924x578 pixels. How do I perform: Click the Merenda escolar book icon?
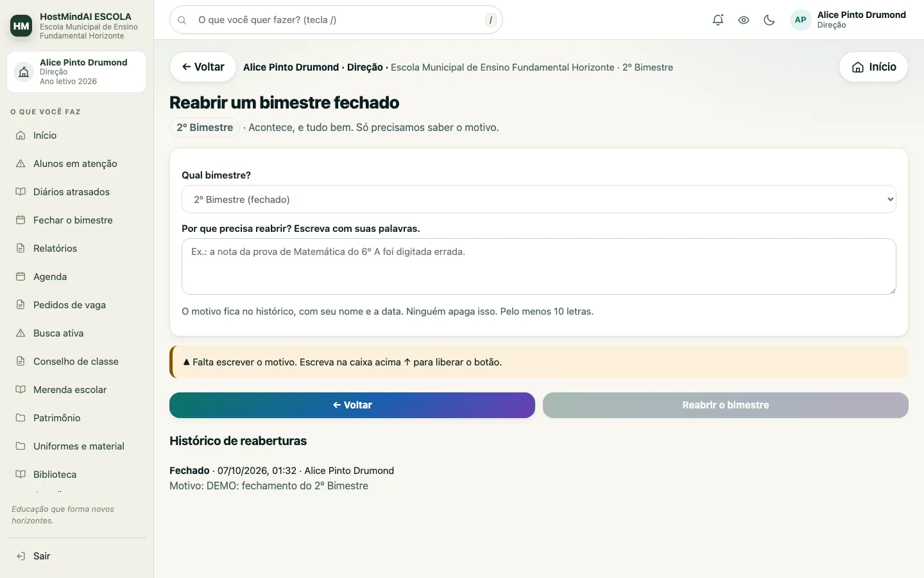tap(21, 390)
